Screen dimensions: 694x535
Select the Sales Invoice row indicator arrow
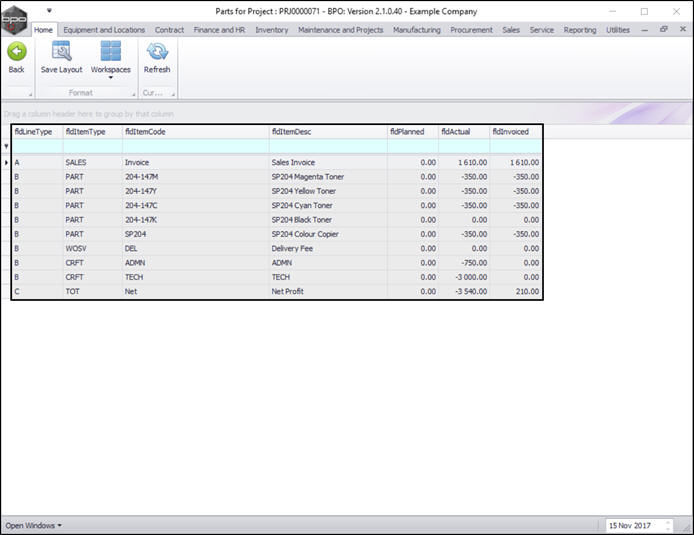pos(6,162)
